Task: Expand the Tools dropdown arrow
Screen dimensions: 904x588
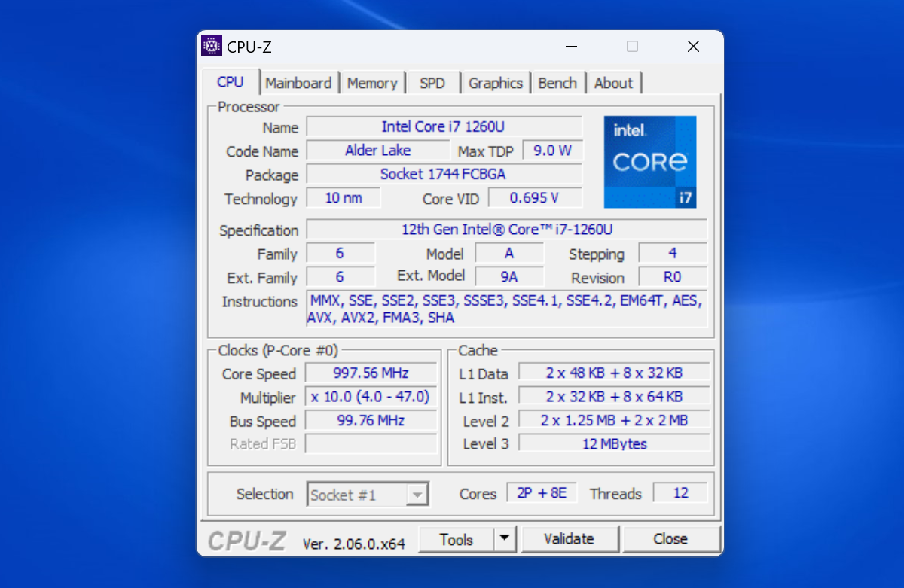Action: coord(505,539)
